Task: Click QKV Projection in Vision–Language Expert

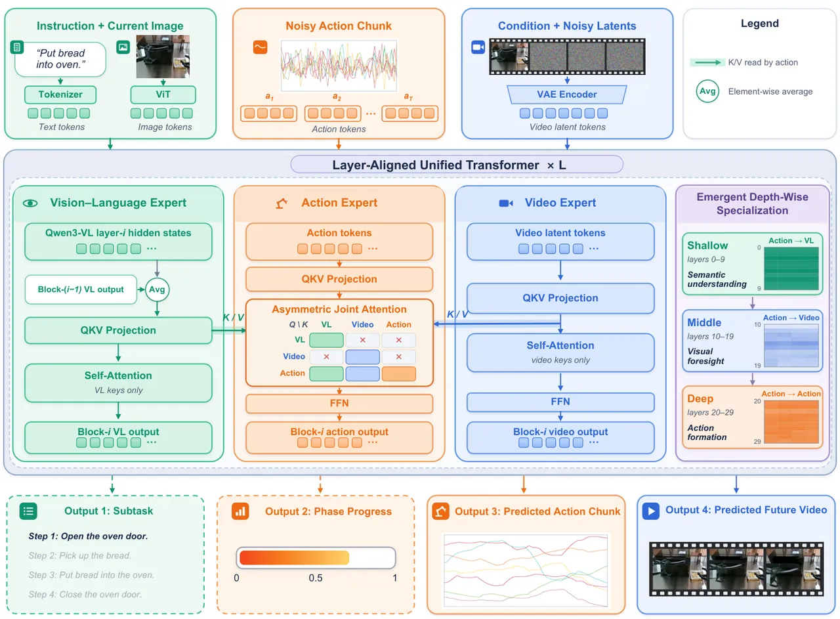Action: tap(118, 330)
